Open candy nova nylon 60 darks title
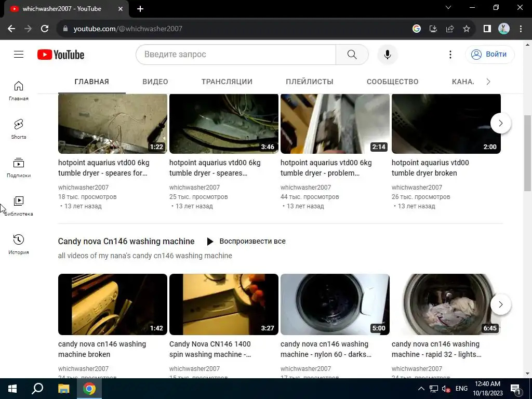The image size is (532, 399). [326, 349]
